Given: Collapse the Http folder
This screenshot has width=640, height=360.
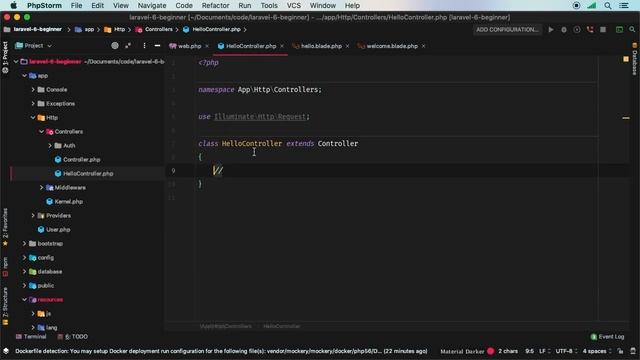Looking at the screenshot, I should click(x=33, y=118).
